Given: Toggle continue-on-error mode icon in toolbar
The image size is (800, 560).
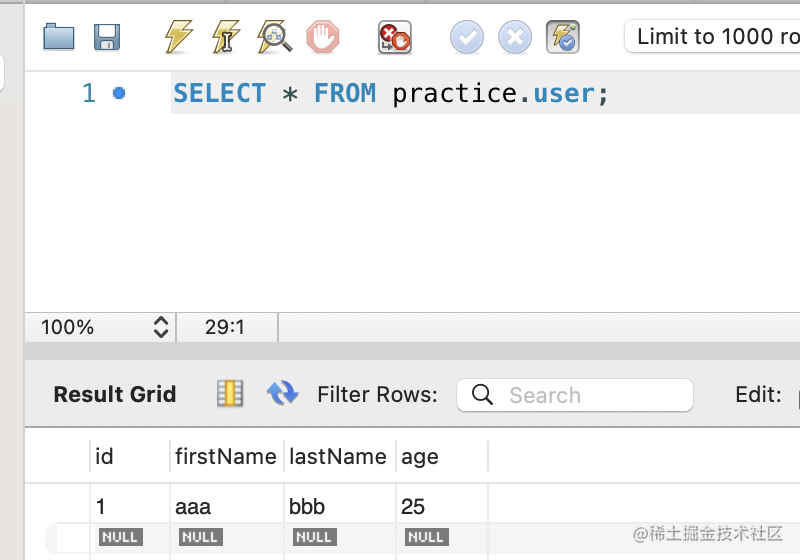Looking at the screenshot, I should [394, 38].
